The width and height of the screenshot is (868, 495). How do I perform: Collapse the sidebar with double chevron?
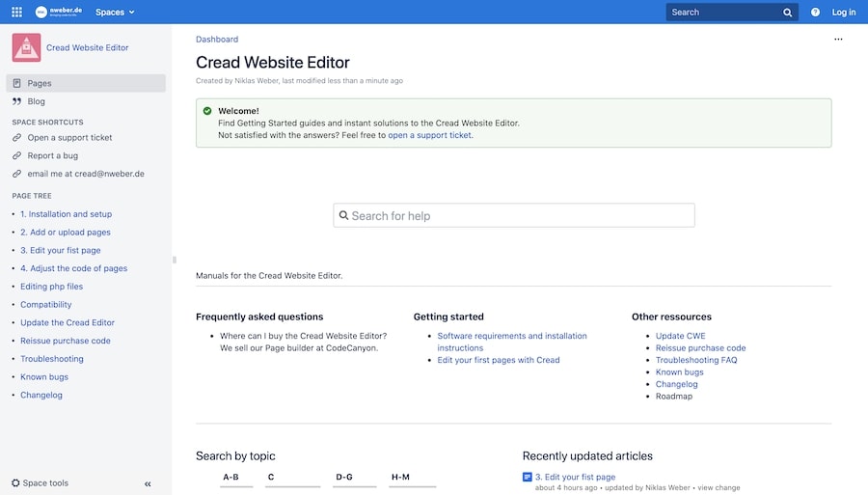(x=148, y=484)
